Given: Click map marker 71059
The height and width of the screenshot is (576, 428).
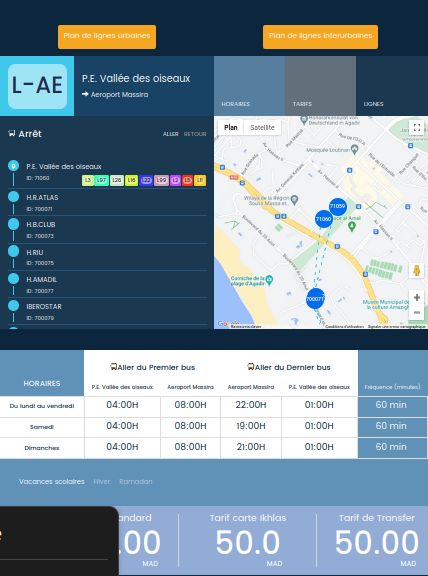Looking at the screenshot, I should coord(338,206).
